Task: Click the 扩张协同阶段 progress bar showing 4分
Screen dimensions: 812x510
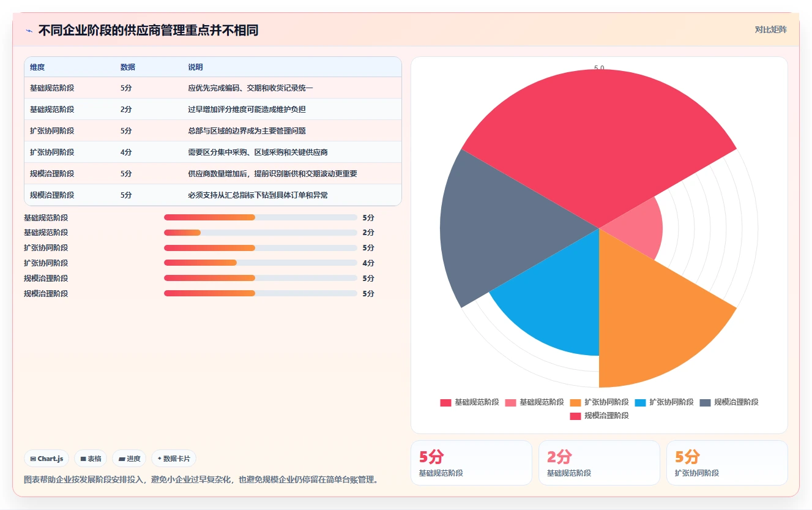Action: (x=261, y=263)
